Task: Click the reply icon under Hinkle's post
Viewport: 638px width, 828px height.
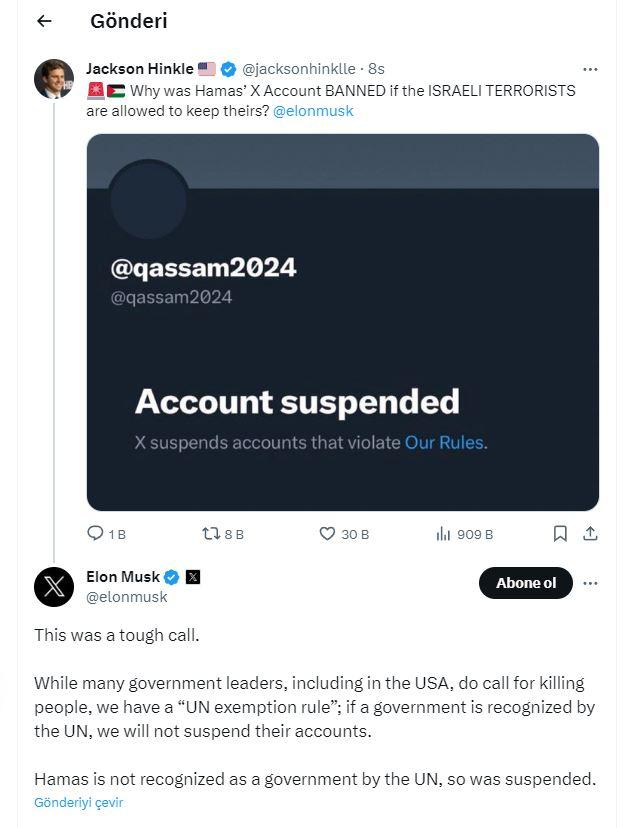Action: point(96,534)
